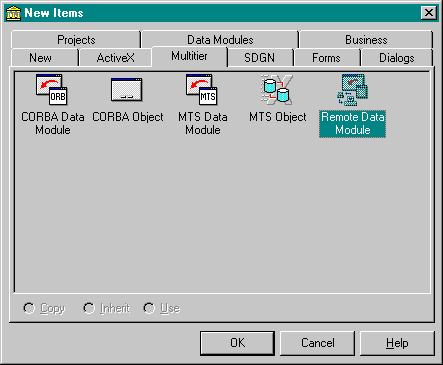The height and width of the screenshot is (365, 443).
Task: Switch to the Projects tab
Action: (x=76, y=40)
